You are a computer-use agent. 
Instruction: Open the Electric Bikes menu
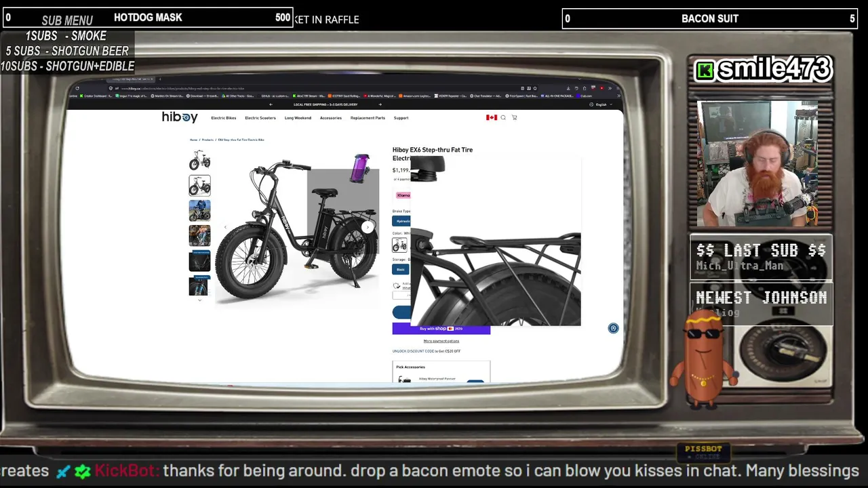pos(223,118)
